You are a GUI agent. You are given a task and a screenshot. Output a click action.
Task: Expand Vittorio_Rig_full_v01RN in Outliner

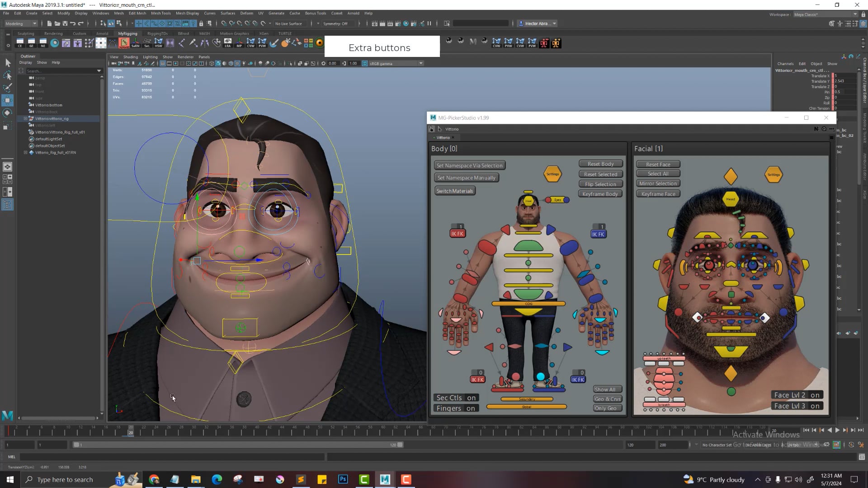point(25,152)
